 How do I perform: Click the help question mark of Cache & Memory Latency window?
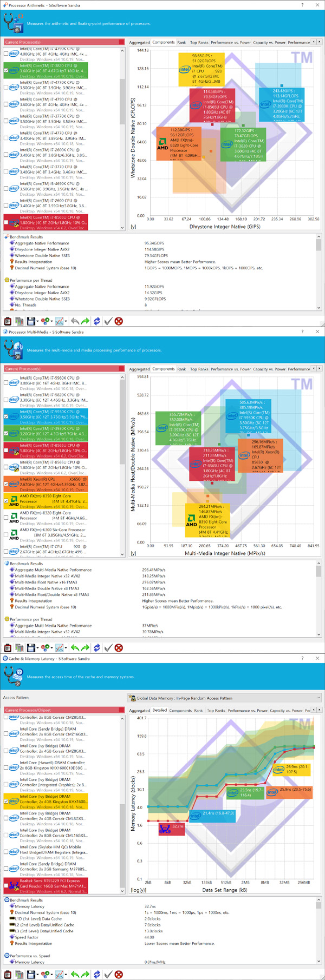[x=302, y=658]
